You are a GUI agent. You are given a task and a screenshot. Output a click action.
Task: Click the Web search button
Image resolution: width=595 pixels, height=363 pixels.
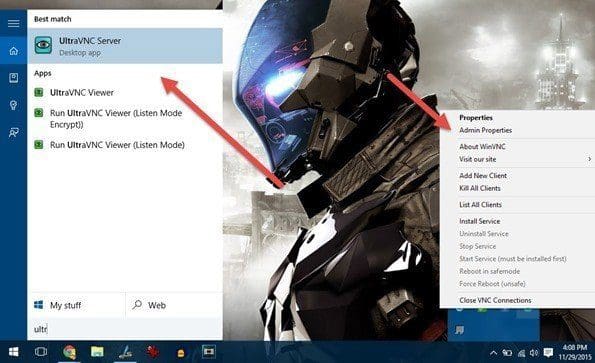(x=174, y=305)
